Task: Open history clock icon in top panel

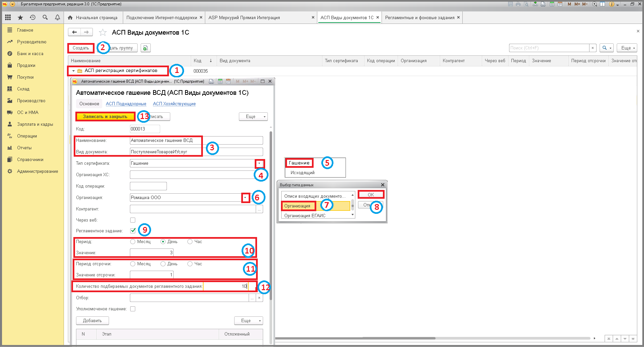Action: (x=33, y=17)
